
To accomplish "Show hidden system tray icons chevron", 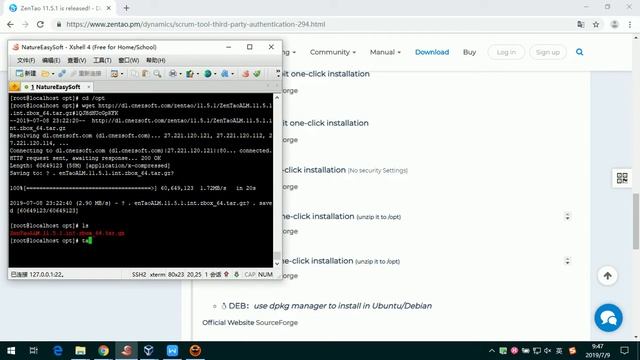I will [x=492, y=351].
